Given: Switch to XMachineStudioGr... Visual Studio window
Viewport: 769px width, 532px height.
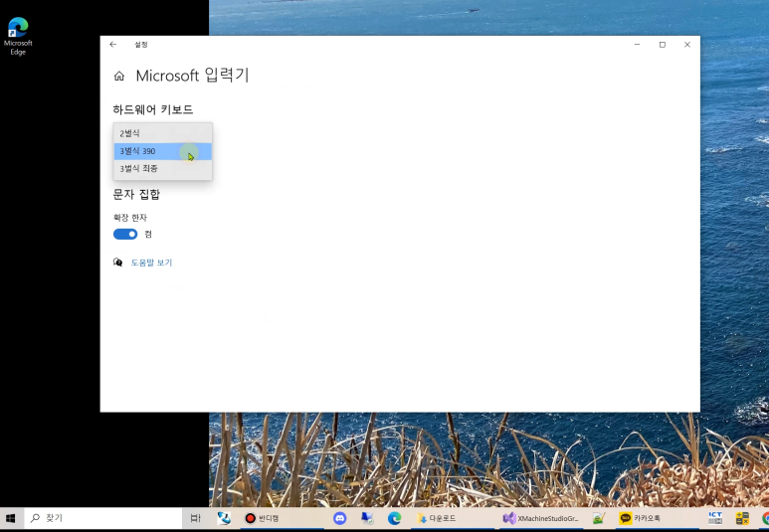Looking at the screenshot, I should click(x=541, y=518).
